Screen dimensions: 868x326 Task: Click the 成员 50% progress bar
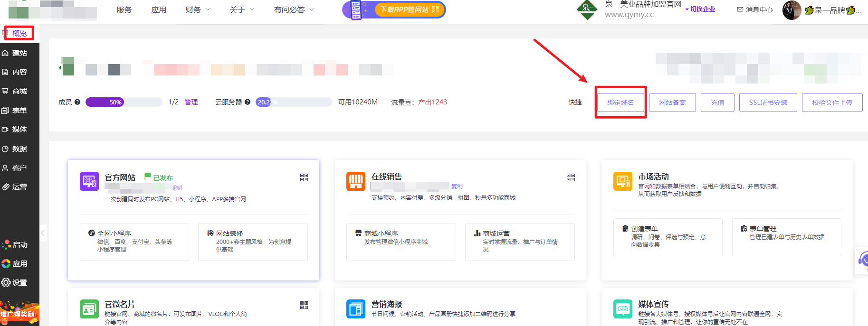[x=124, y=102]
